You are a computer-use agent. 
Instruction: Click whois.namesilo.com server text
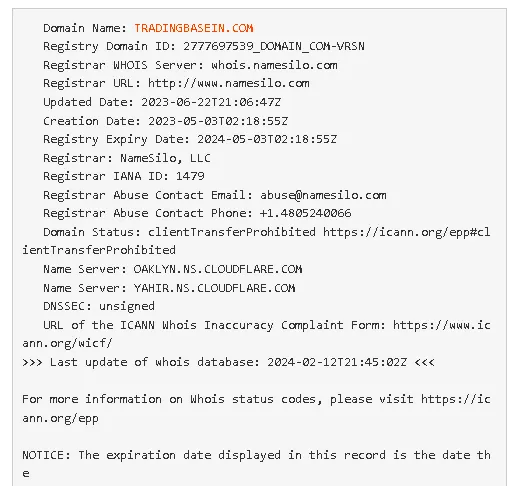274,65
